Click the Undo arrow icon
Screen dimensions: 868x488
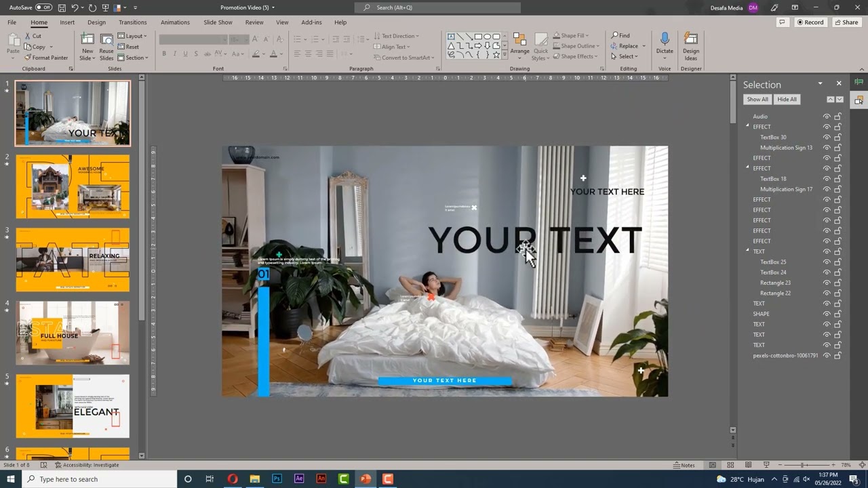point(75,7)
